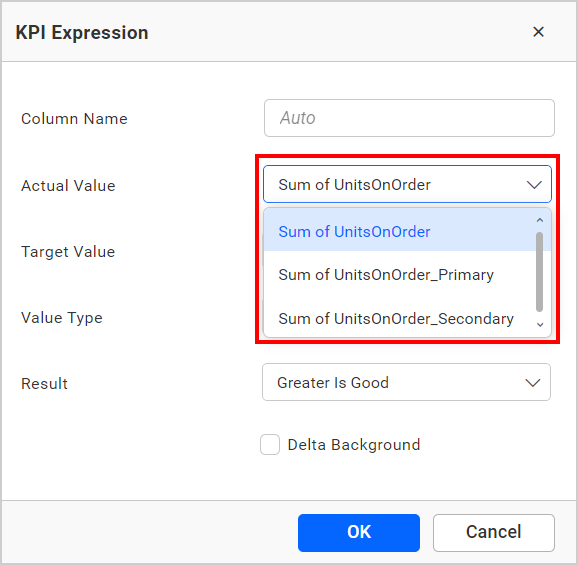This screenshot has height=565, width=578.
Task: Enable the Delta Background checkbox
Action: pyautogui.click(x=270, y=444)
